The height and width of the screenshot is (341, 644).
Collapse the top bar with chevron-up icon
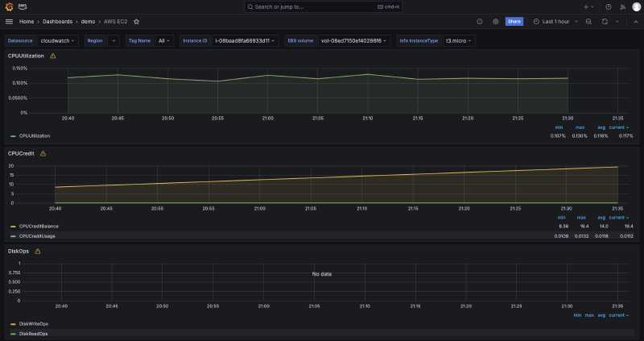(635, 22)
